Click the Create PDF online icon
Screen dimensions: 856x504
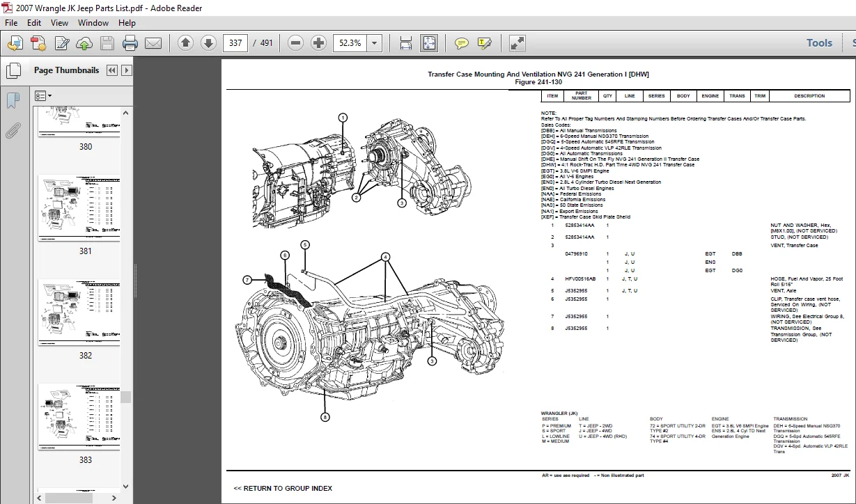tap(38, 43)
